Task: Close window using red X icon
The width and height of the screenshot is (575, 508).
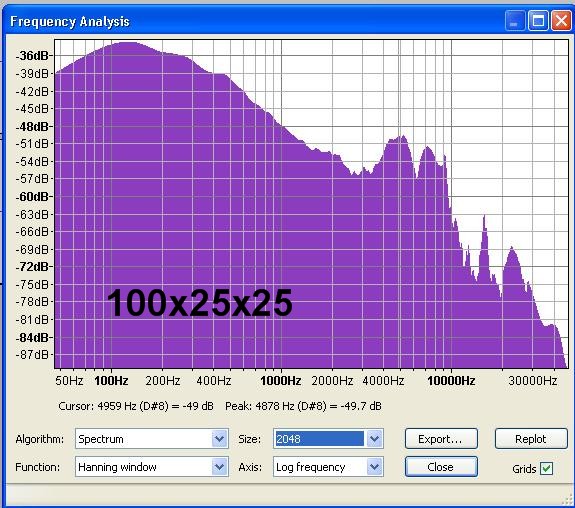Action: click(x=561, y=21)
